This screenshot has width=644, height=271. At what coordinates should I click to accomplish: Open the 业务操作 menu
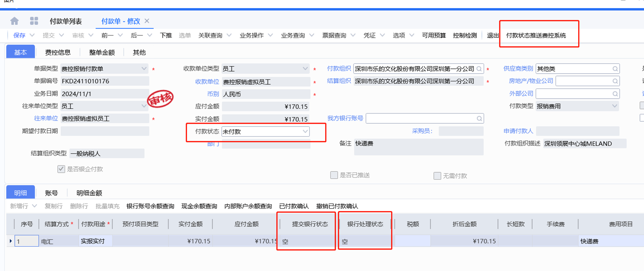[256, 36]
